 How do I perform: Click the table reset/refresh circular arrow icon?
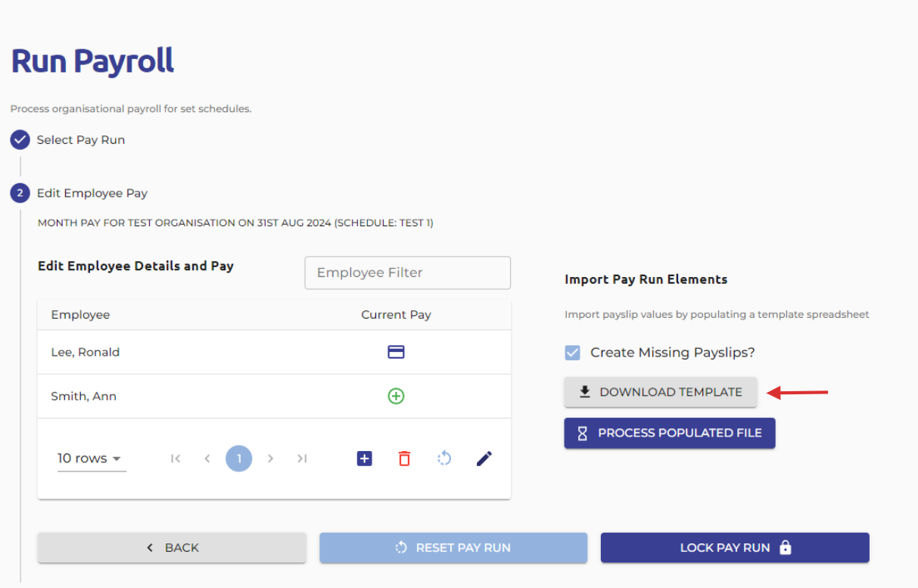click(x=444, y=459)
